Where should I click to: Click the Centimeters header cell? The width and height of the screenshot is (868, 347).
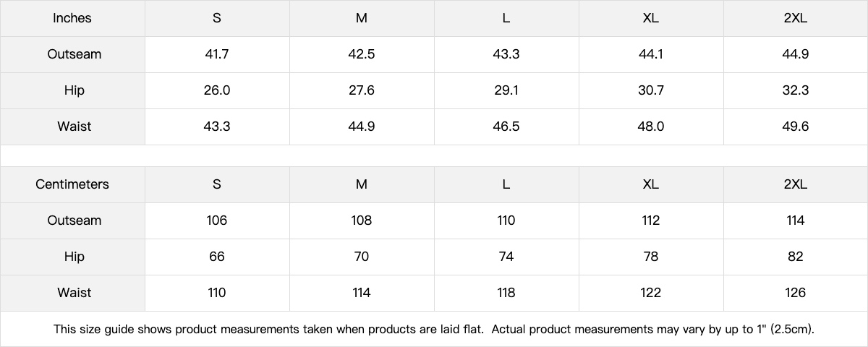pos(72,184)
